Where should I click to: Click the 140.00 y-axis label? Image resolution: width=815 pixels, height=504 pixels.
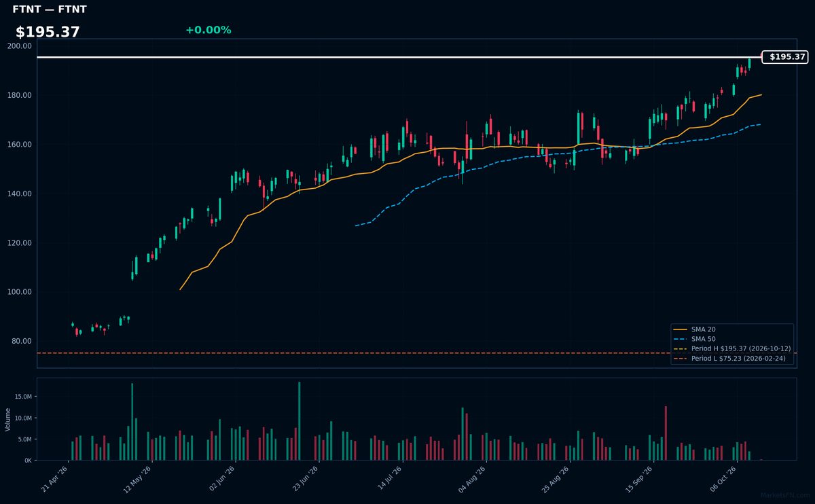tap(20, 194)
